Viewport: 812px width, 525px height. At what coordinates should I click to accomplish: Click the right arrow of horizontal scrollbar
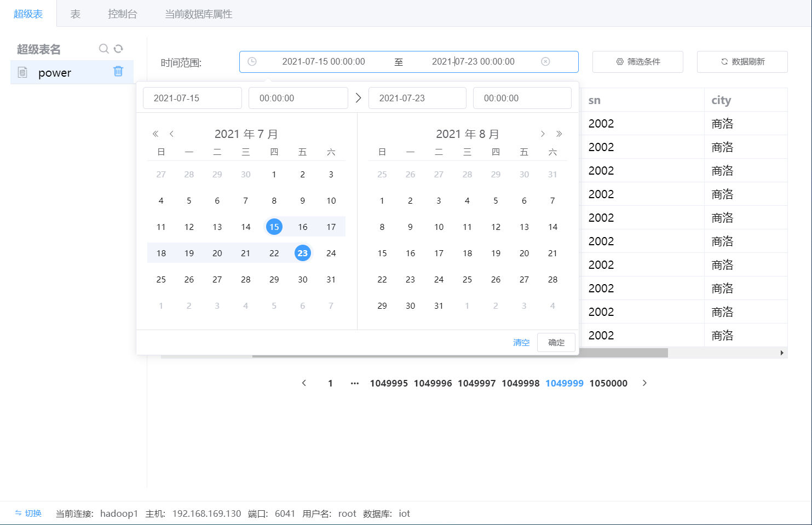782,353
